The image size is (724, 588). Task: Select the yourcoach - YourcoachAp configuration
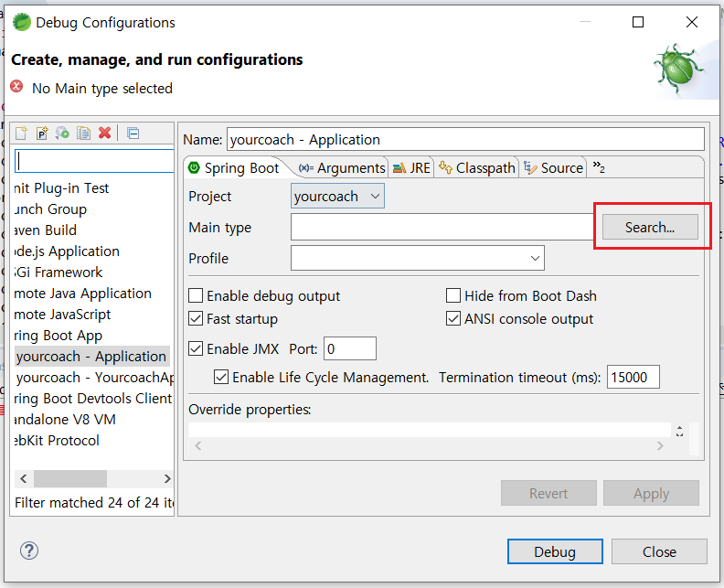coord(95,378)
